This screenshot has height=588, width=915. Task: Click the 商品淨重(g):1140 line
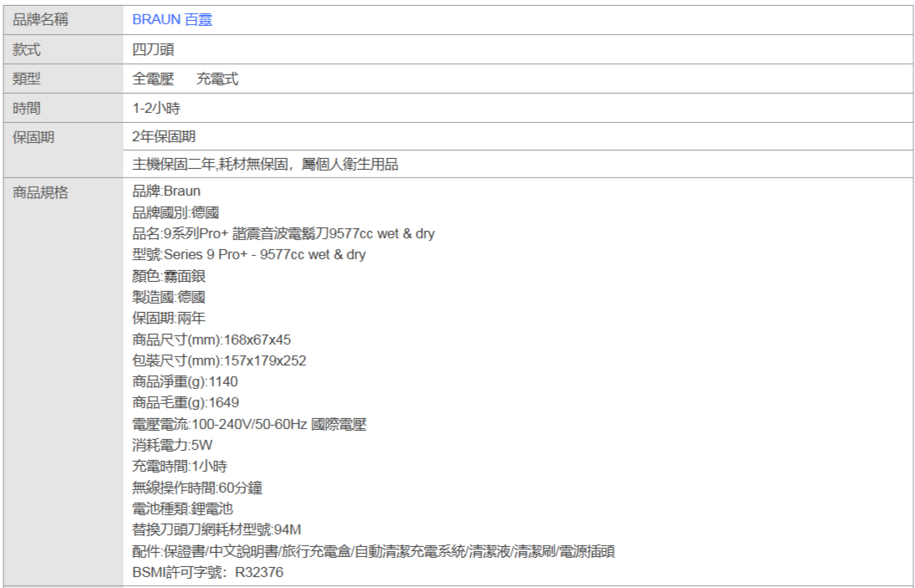point(185,381)
